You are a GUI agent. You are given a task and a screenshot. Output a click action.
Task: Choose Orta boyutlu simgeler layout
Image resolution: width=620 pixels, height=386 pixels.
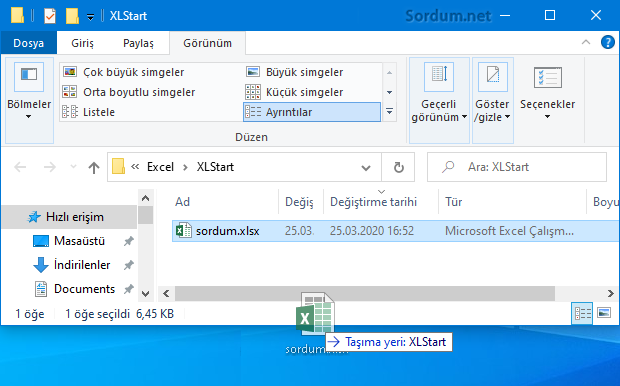tap(129, 92)
